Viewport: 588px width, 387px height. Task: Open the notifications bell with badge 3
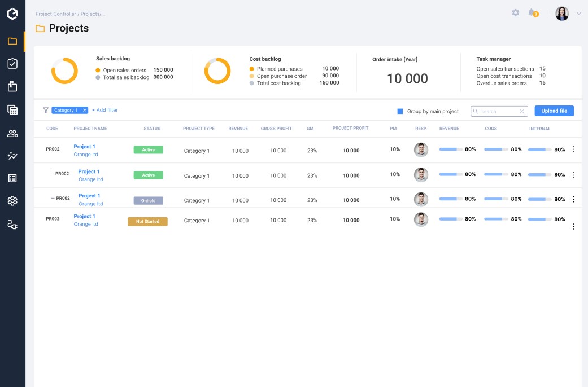click(532, 12)
